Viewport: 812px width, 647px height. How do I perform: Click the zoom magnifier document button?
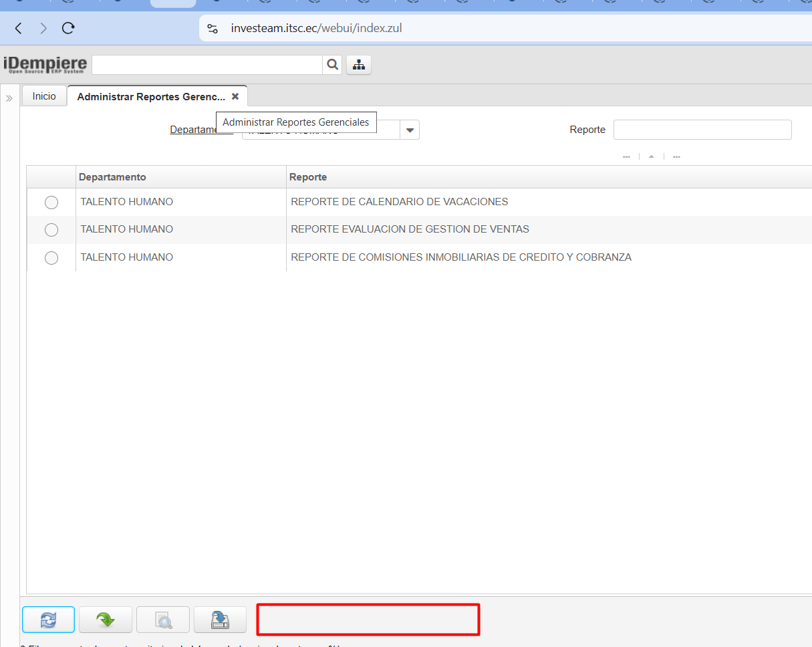click(x=163, y=620)
